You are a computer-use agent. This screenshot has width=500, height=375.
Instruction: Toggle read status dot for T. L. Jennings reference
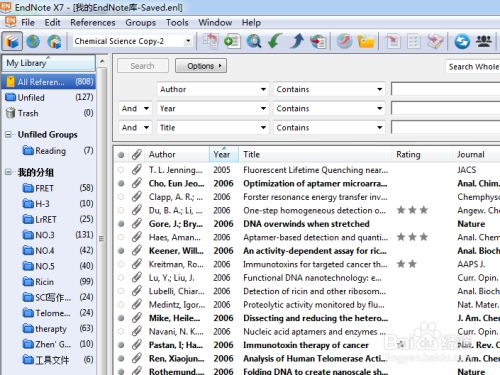click(121, 170)
